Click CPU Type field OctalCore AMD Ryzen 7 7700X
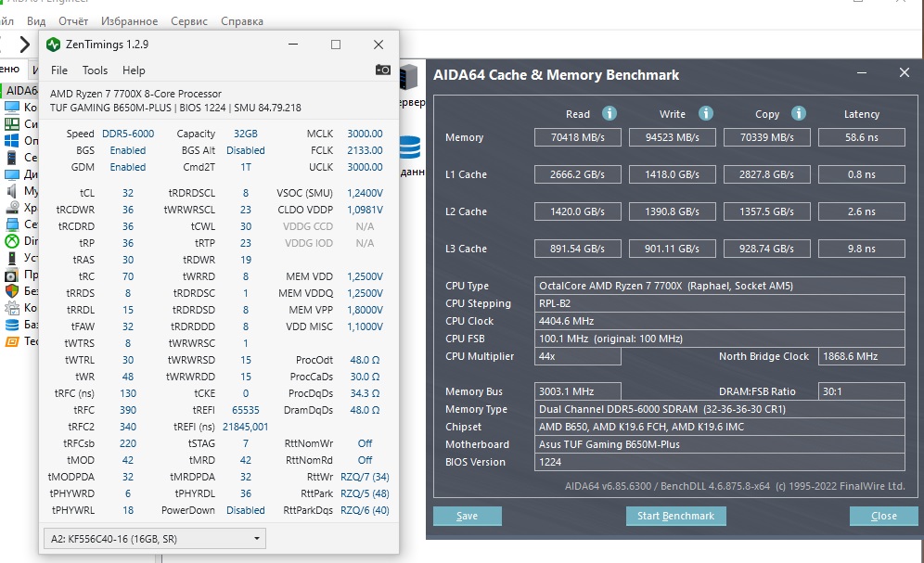This screenshot has height=563, width=924. tap(720, 286)
